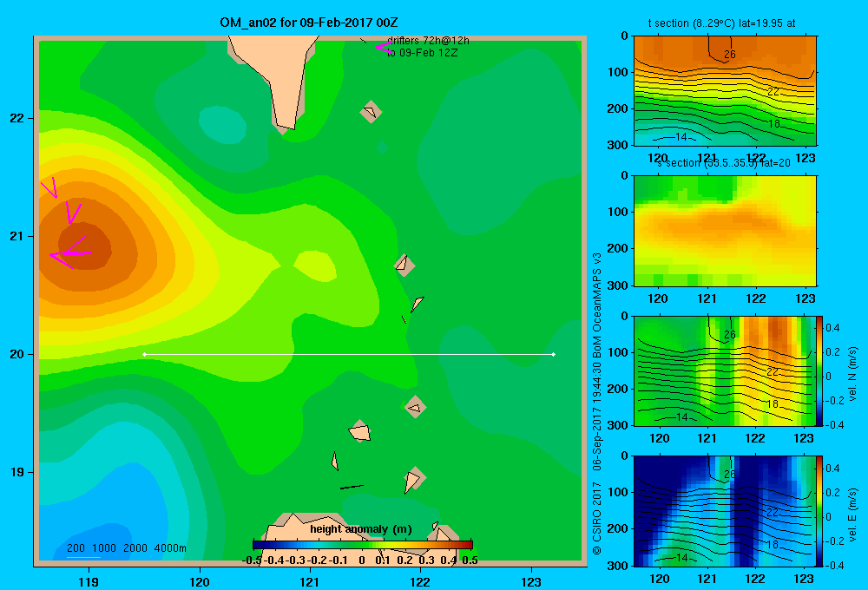868x590 pixels.
Task: Click the right endpoint of the white section line
Action: pos(554,354)
